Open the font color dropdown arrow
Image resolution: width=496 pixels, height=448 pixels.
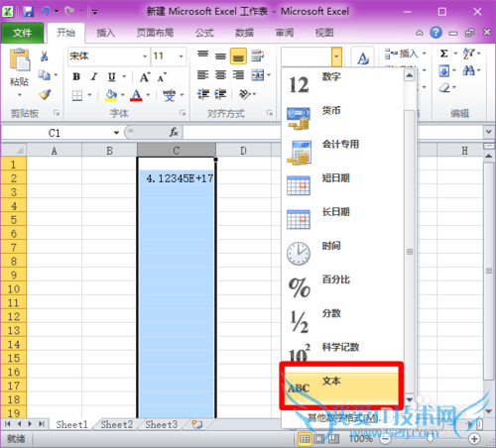pos(148,95)
